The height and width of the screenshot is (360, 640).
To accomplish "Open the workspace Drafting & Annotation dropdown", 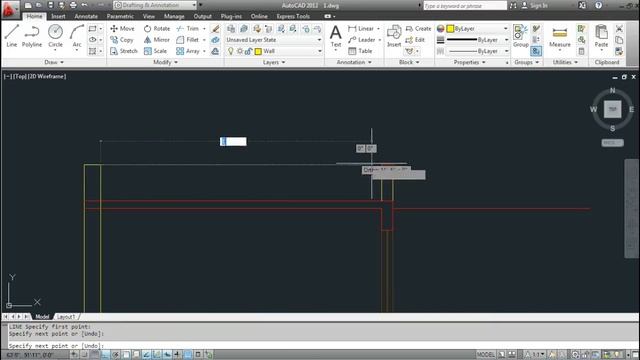I will 155,5.
